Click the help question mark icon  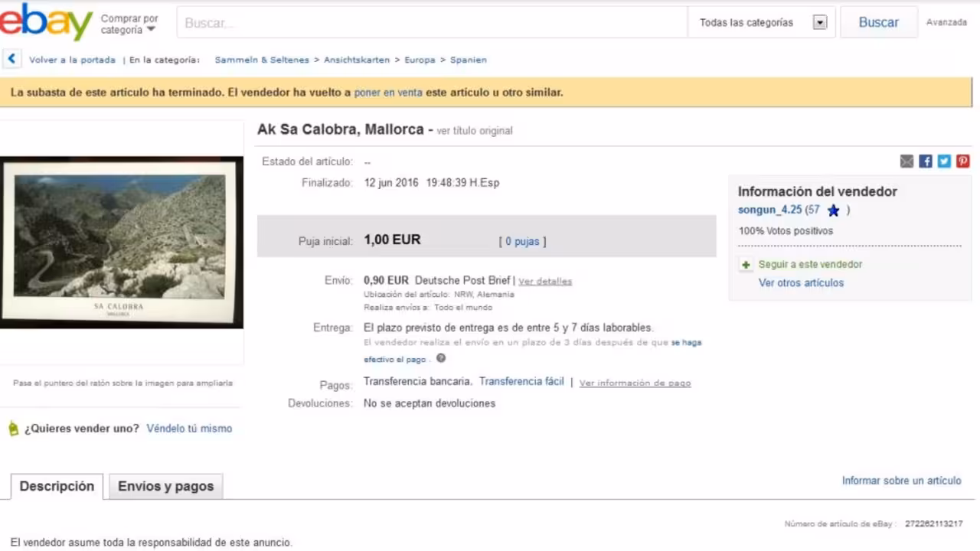[x=441, y=358]
